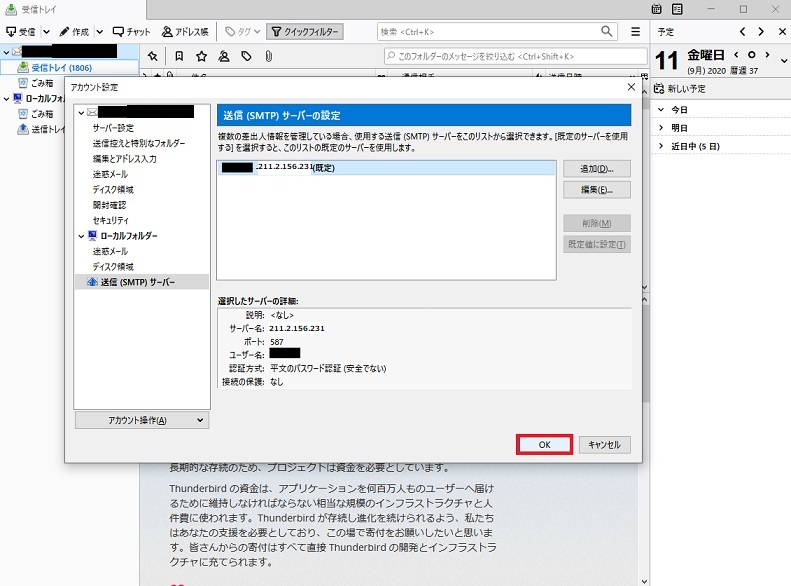
Task: Select the ごみ箱 folder under the mail account
Action: (x=42, y=83)
